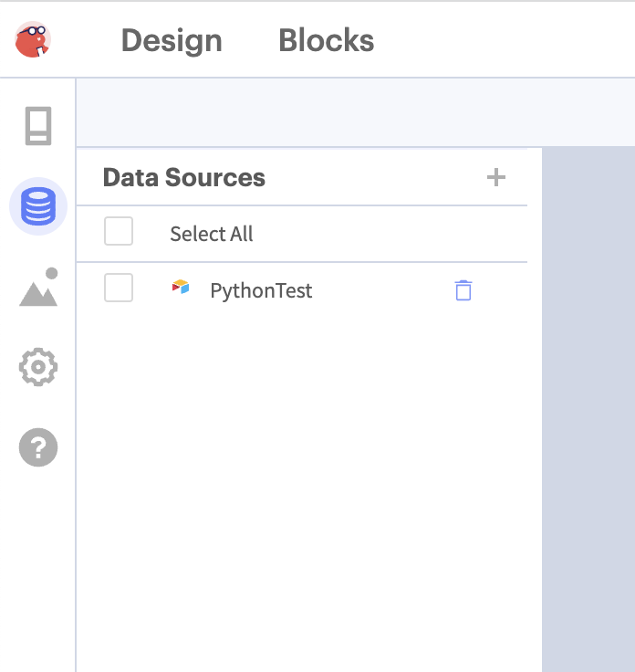Image resolution: width=635 pixels, height=672 pixels.
Task: Check the Select All checkbox
Action: [119, 232]
